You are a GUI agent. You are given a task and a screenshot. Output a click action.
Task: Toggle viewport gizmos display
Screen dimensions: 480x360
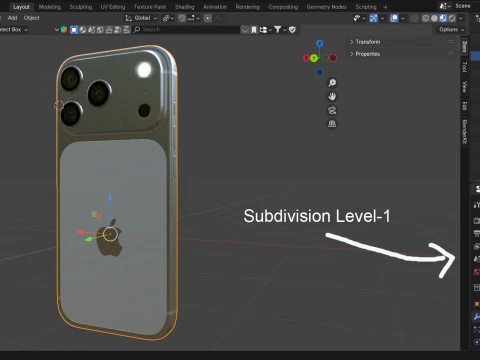click(374, 18)
